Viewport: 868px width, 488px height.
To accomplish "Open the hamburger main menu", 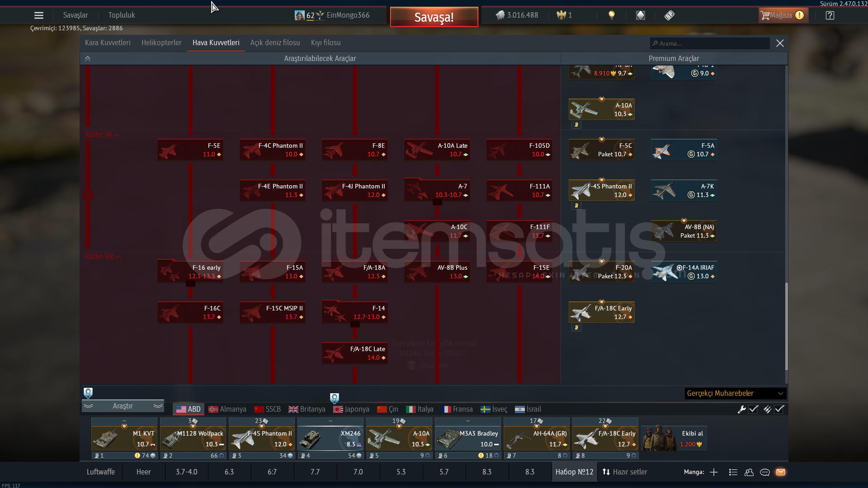I will pyautogui.click(x=39, y=15).
